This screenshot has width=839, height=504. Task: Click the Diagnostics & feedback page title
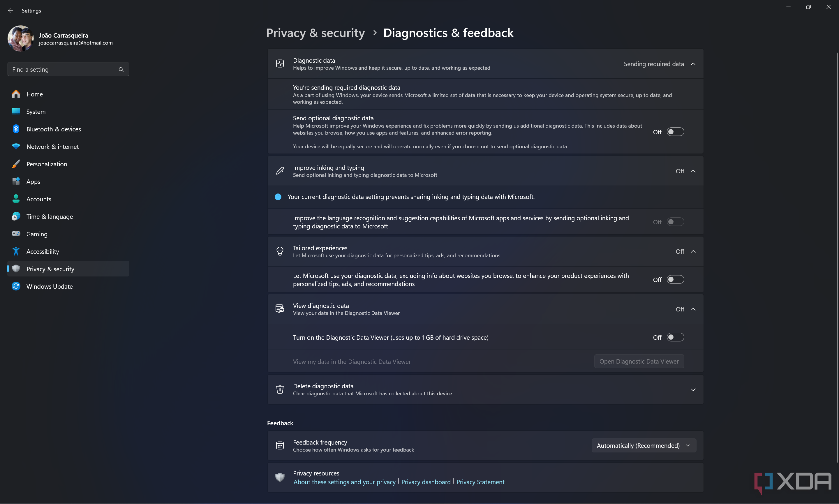[448, 33]
